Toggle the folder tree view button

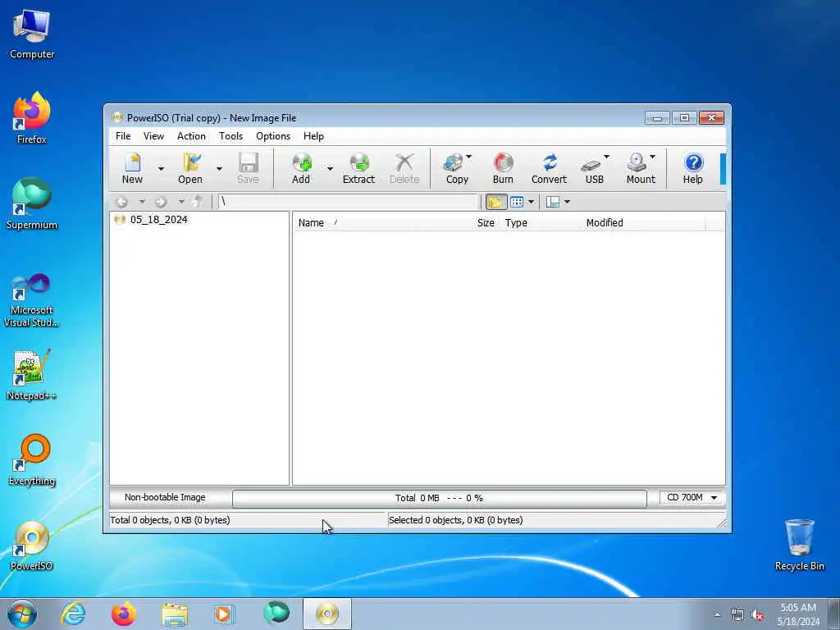[x=495, y=202]
